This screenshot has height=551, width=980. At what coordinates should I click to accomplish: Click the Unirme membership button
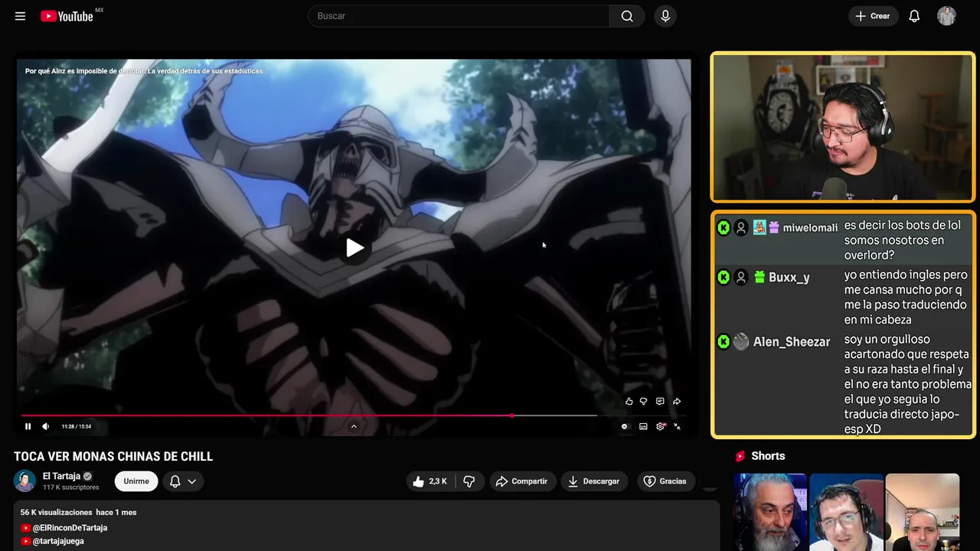[136, 481]
